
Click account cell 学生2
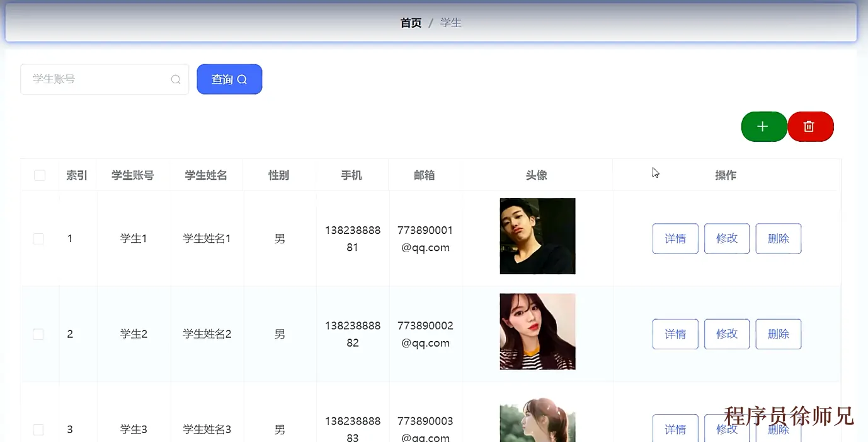tap(134, 334)
